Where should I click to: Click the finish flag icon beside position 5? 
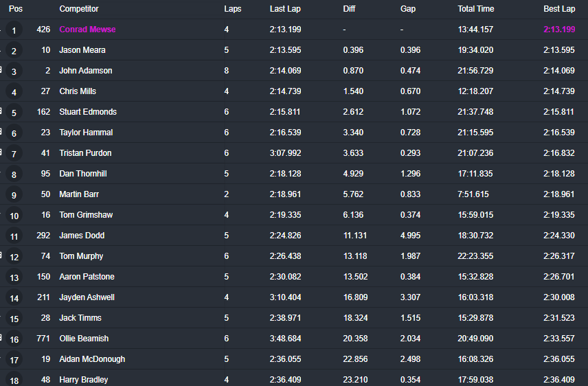coord(1,111)
